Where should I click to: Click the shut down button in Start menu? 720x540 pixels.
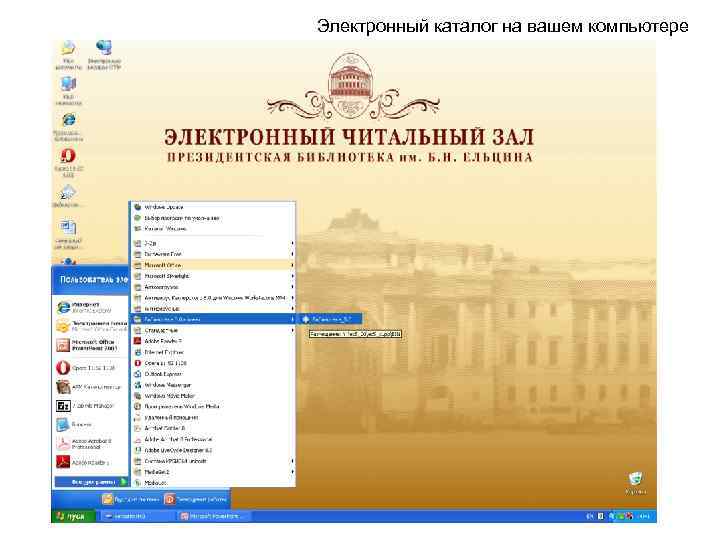click(x=196, y=499)
